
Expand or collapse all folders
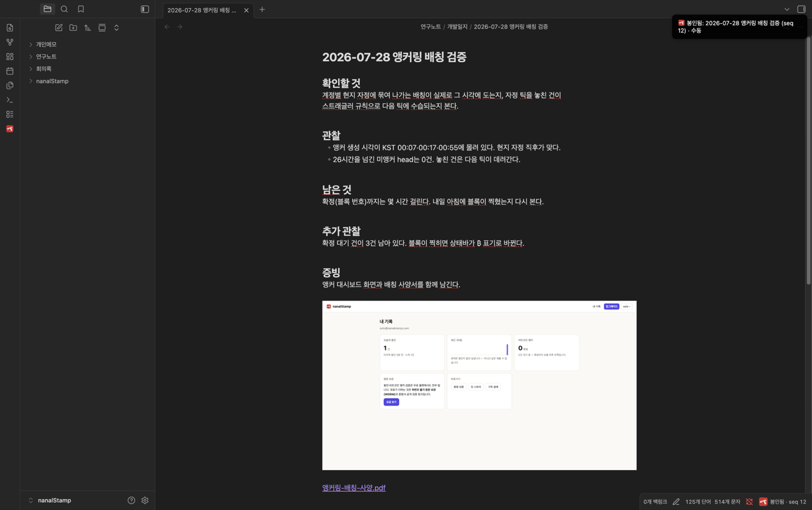(x=117, y=28)
